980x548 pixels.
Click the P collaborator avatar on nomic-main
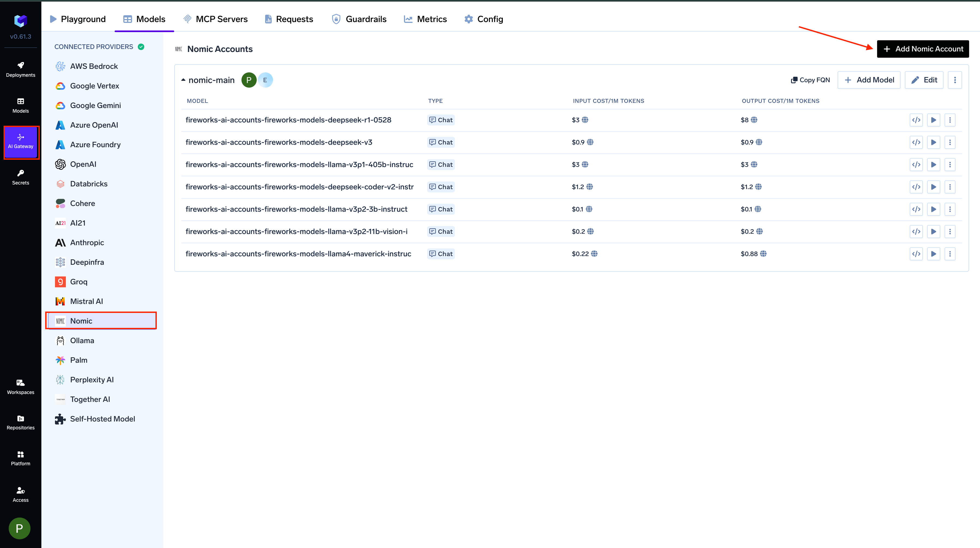[x=249, y=80]
